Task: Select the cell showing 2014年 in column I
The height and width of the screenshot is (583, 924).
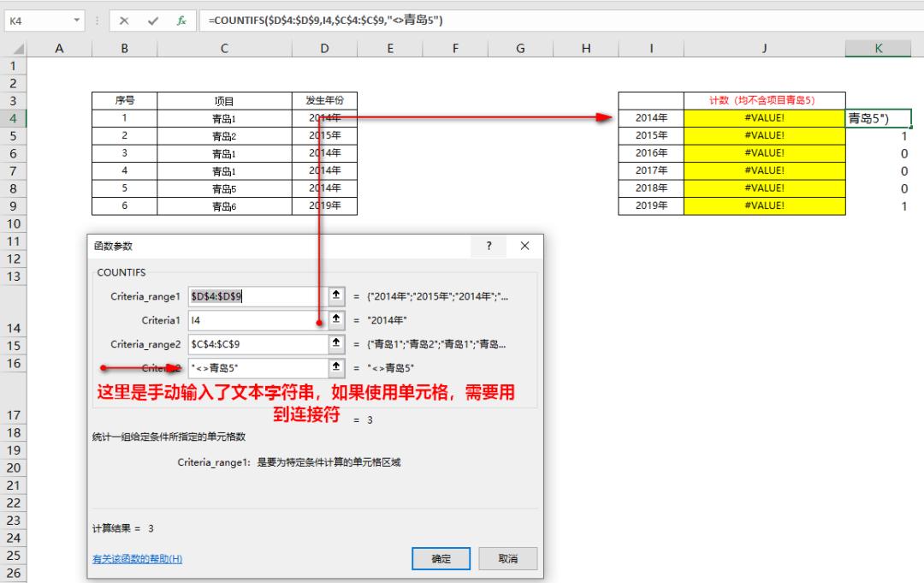Action: coord(651,117)
